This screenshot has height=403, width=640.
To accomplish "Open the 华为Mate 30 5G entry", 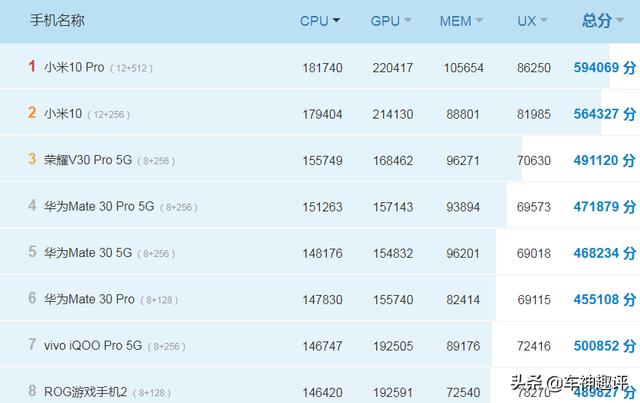I will click(x=87, y=253).
